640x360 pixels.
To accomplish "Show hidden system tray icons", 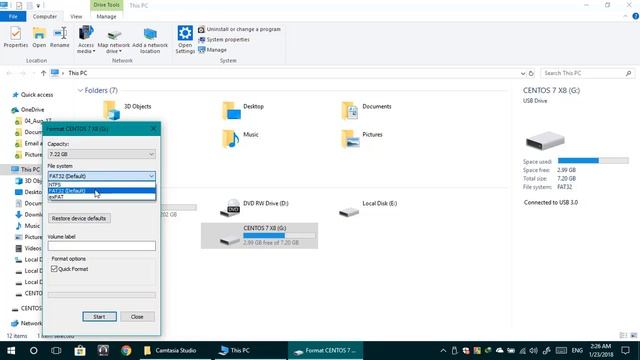I will [x=443, y=351].
